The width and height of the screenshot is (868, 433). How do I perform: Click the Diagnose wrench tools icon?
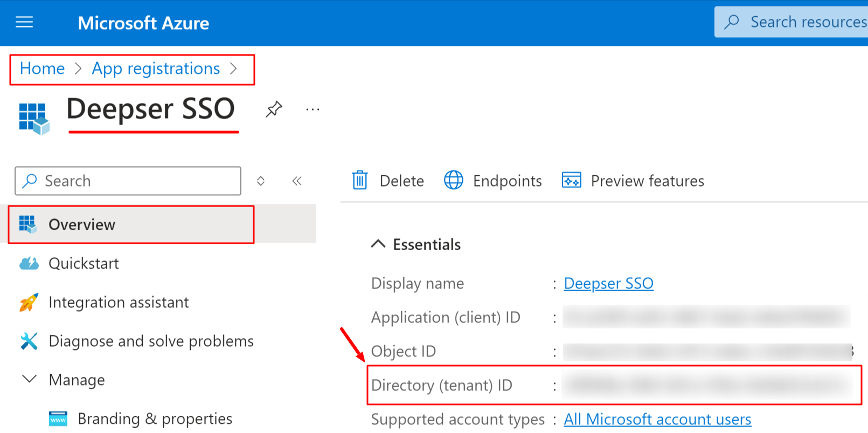click(29, 341)
